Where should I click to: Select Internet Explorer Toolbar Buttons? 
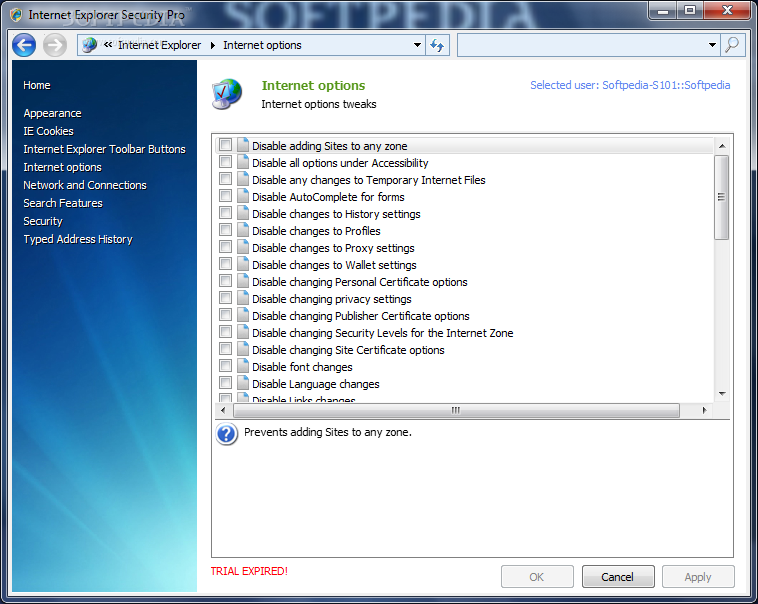tap(104, 149)
